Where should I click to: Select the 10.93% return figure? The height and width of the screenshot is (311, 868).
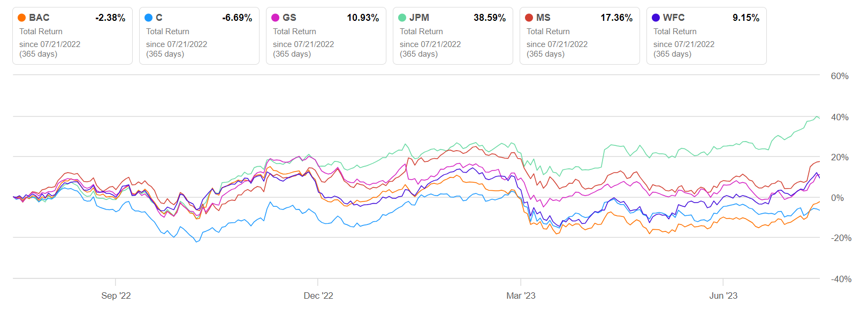[x=362, y=18]
